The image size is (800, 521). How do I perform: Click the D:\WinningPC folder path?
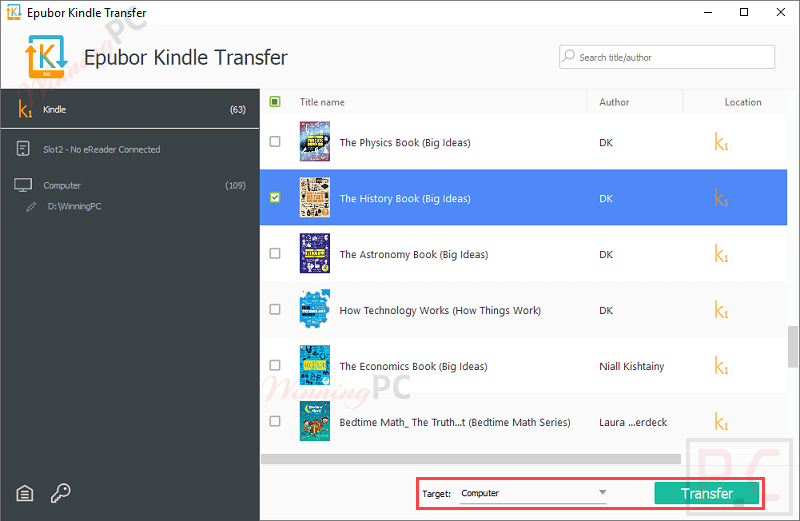(74, 206)
